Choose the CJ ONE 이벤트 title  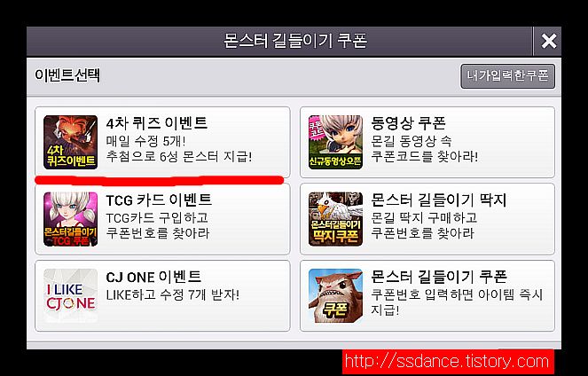point(153,277)
